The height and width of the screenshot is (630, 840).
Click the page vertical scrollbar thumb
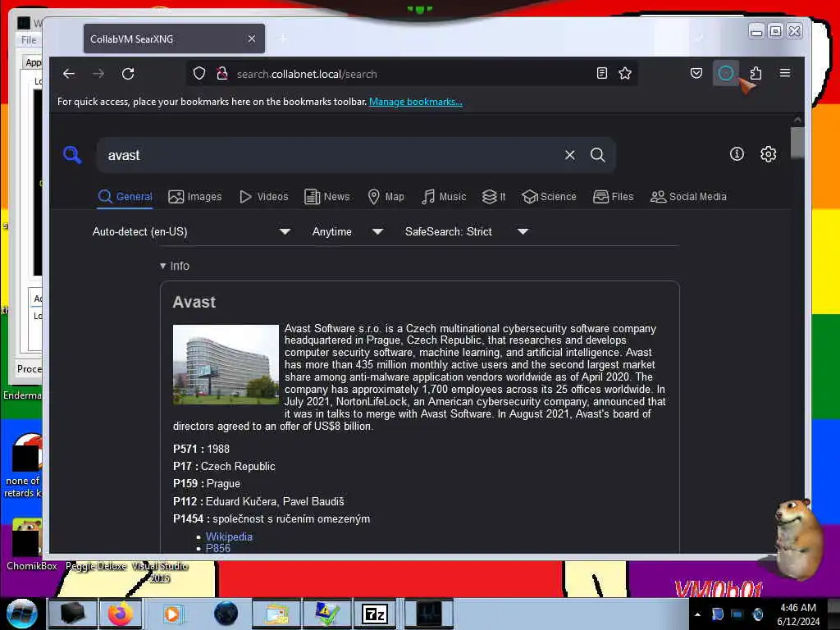(x=797, y=142)
